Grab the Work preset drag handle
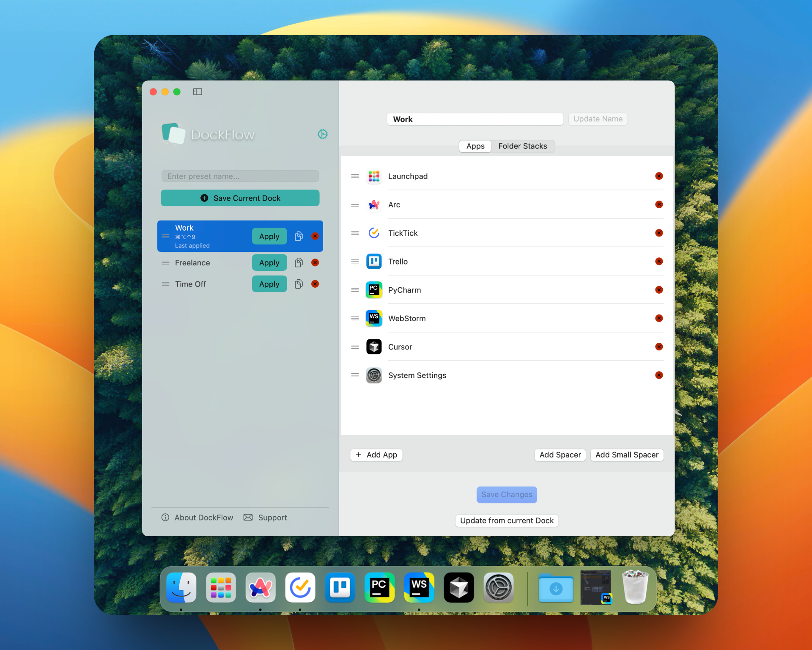Screen dimensions: 812x650 (166, 237)
